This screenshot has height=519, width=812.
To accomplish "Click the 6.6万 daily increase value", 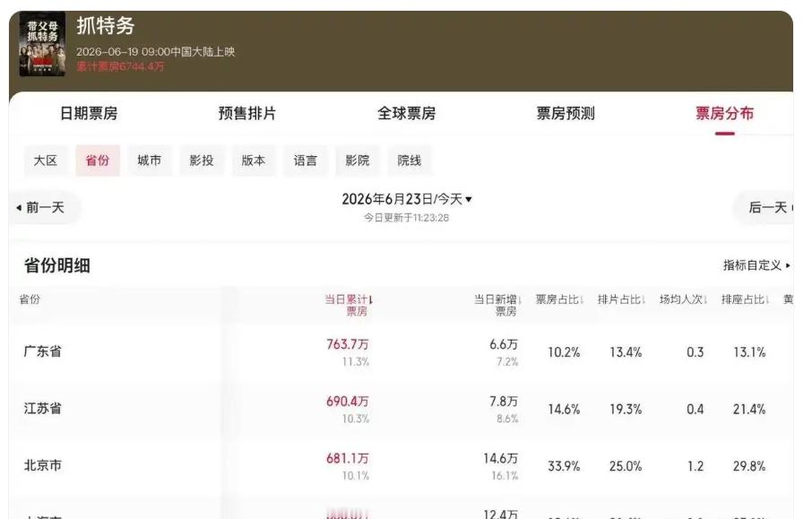I will coord(504,344).
